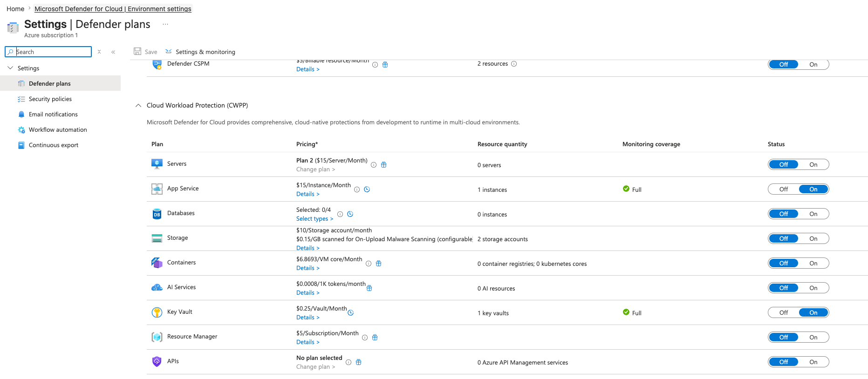Open Details link under Defender CSPM
The image size is (868, 379).
(308, 69)
